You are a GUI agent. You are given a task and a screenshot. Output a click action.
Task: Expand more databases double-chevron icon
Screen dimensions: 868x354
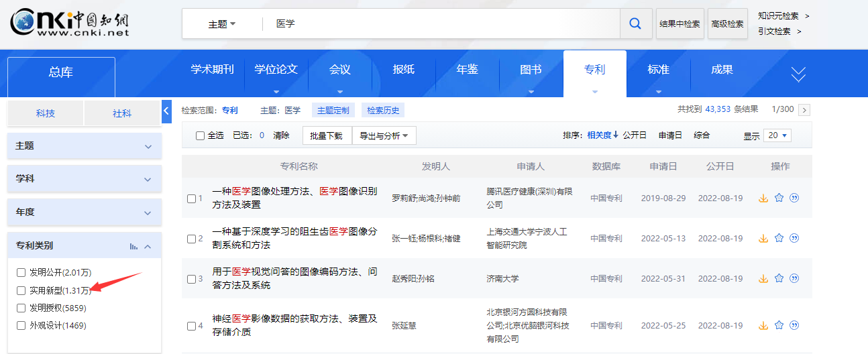click(x=798, y=74)
